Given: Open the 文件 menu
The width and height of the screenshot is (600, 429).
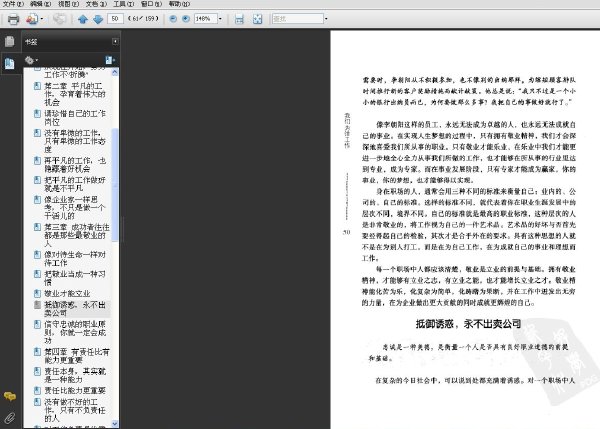Looking at the screenshot, I should click(x=13, y=4).
